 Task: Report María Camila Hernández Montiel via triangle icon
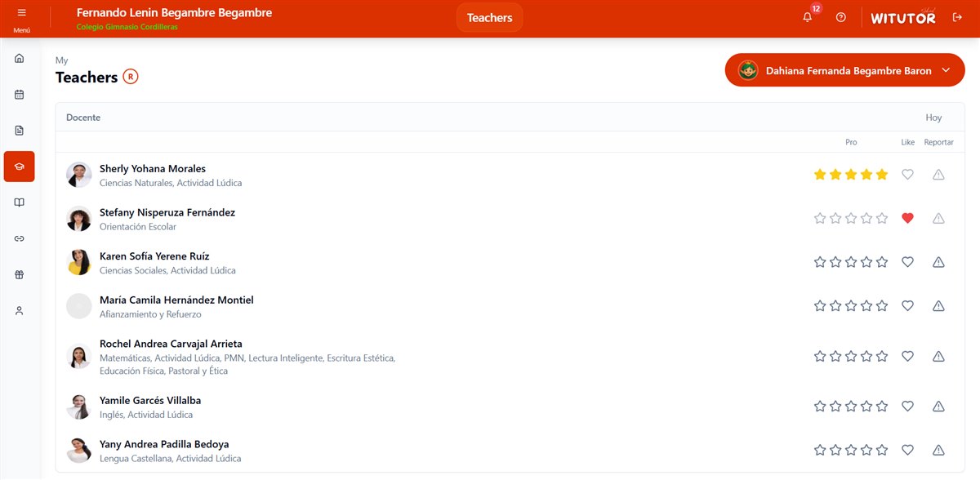(x=938, y=306)
